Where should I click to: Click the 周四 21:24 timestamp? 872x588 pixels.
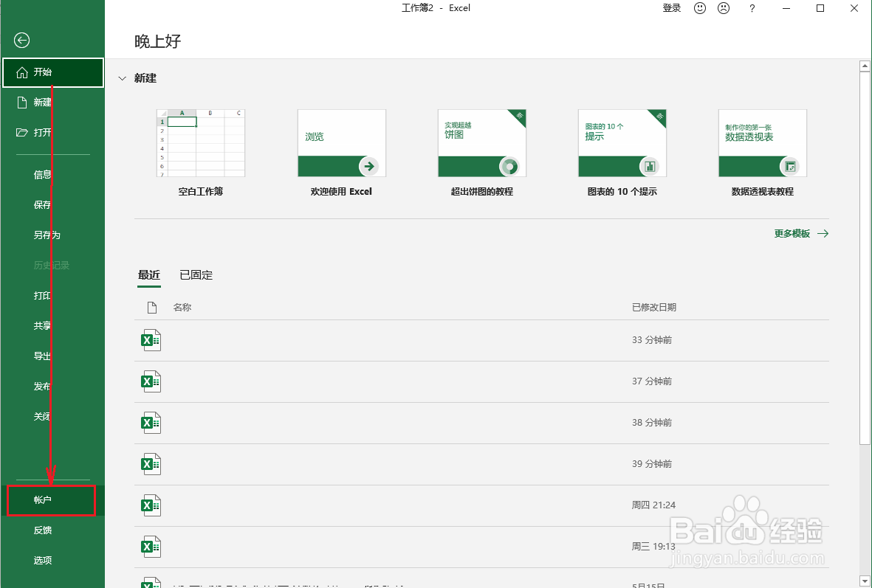653,505
